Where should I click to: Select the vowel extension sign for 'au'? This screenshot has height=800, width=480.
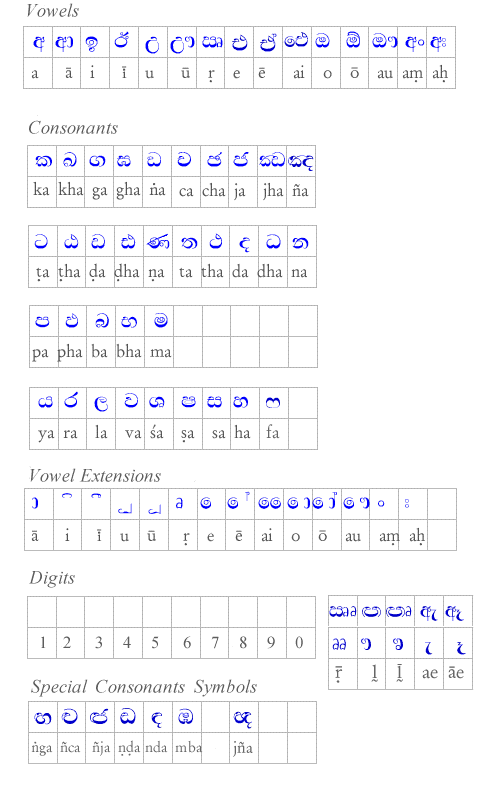(356, 503)
